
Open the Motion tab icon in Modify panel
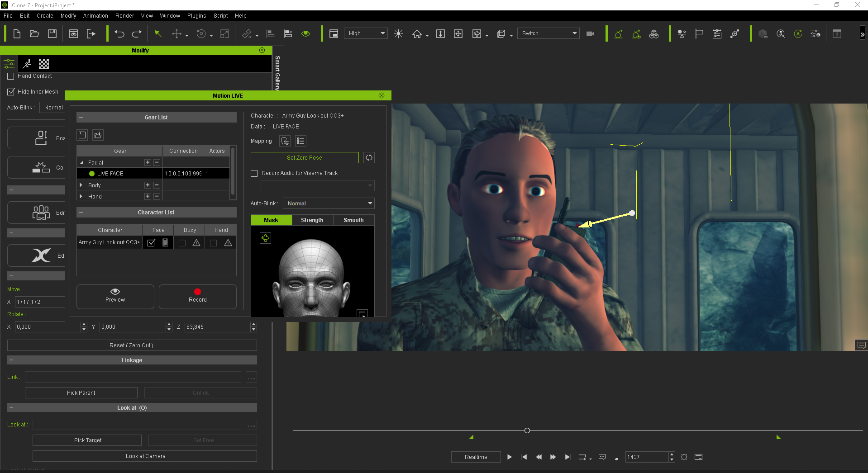[27, 64]
